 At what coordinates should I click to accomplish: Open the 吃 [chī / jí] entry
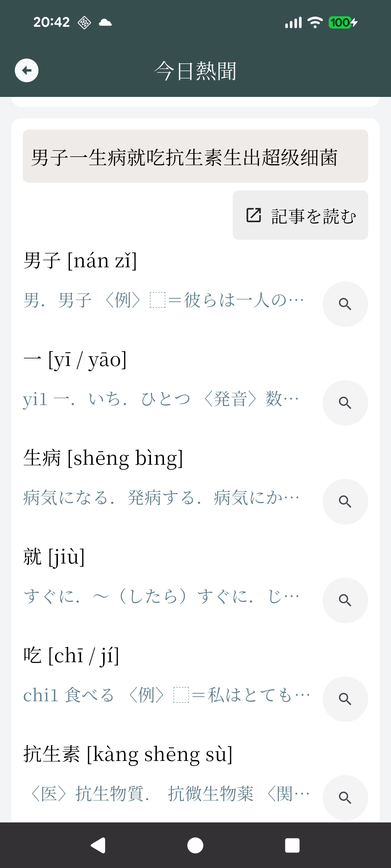71,655
